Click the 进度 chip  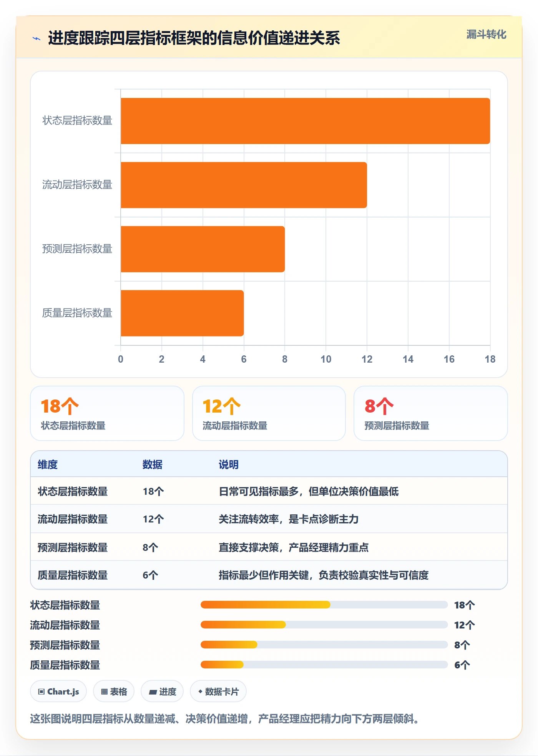coord(162,691)
